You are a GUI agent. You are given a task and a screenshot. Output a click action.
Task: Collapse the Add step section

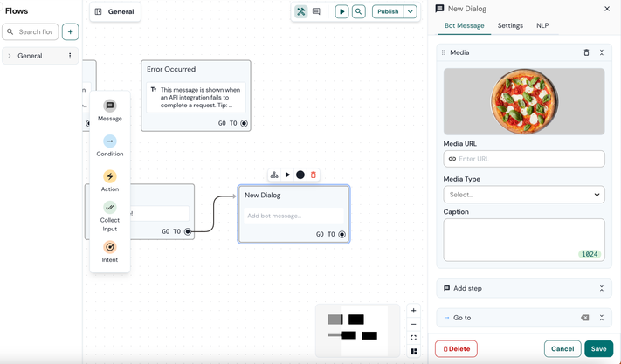(x=602, y=288)
